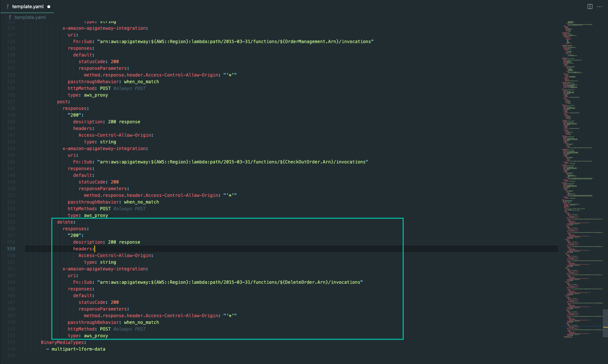
Task: Click 'statusCode: 200' on line 531
Action: click(99, 62)
